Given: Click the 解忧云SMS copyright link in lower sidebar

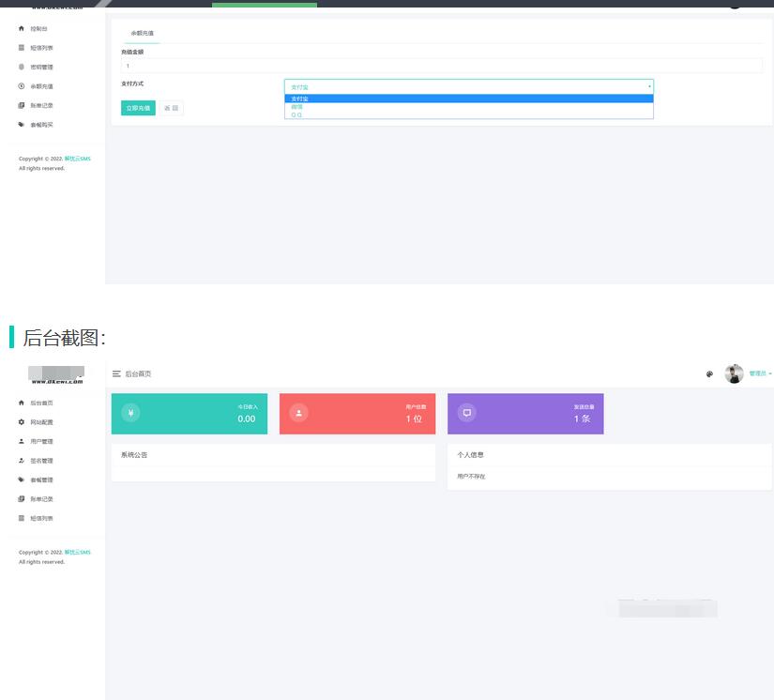Looking at the screenshot, I should [78, 552].
